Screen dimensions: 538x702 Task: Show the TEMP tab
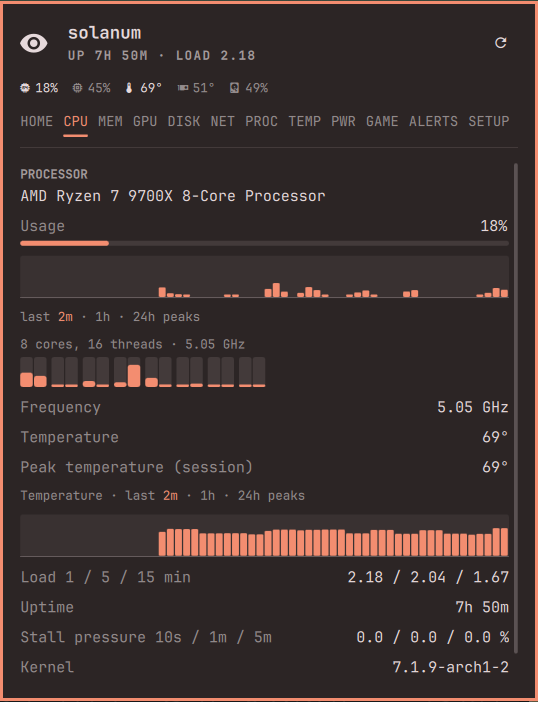(x=304, y=121)
